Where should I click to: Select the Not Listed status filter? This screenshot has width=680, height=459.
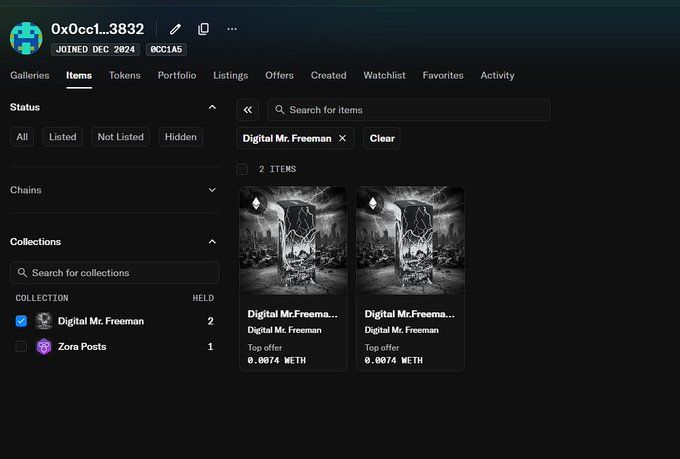(121, 137)
